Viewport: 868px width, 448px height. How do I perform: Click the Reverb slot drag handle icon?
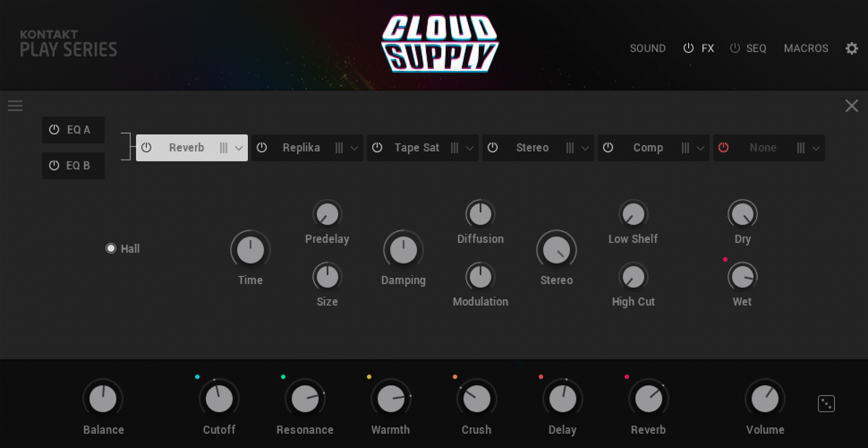224,148
